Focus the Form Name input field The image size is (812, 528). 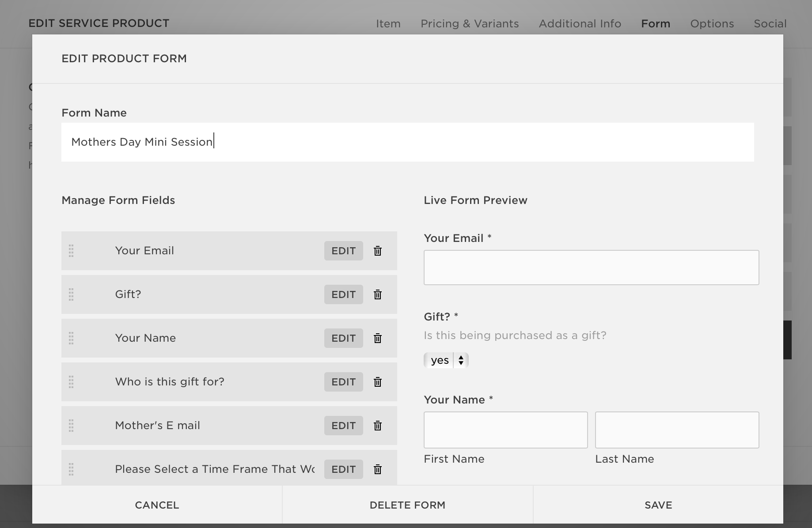(407, 142)
